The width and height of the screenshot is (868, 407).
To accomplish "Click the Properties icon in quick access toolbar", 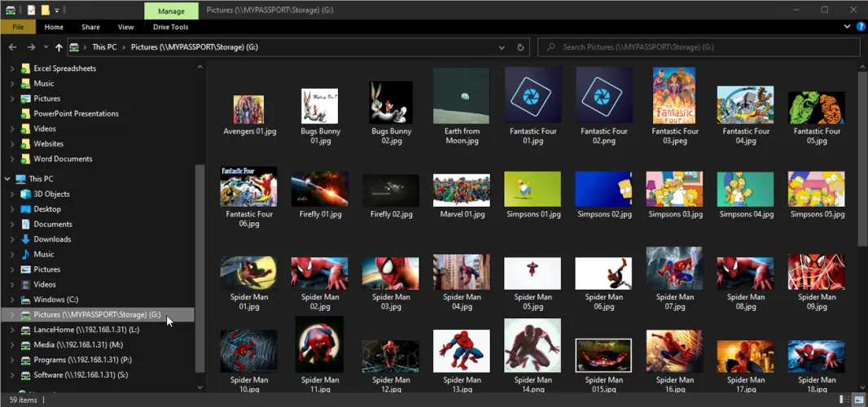I will pos(31,10).
